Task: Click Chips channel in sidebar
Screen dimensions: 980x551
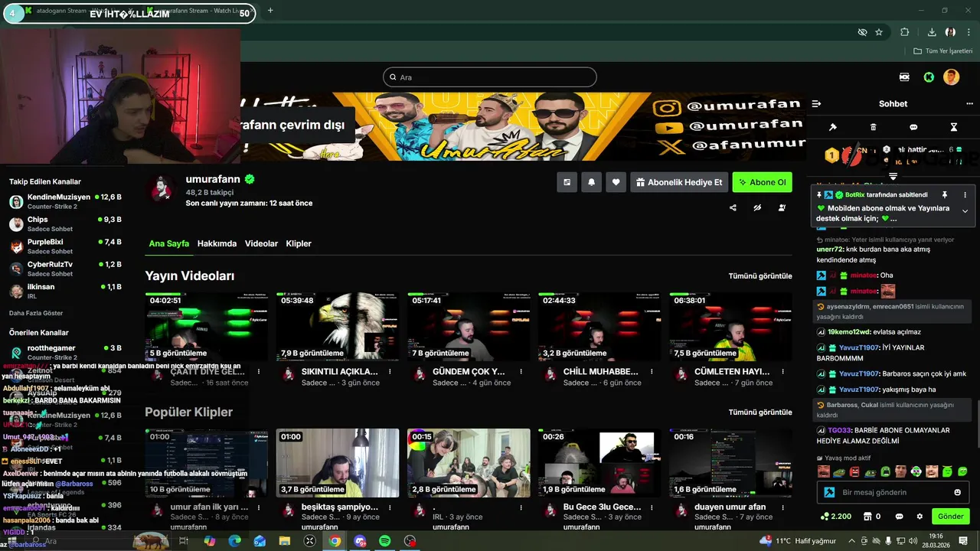Action: 65,224
